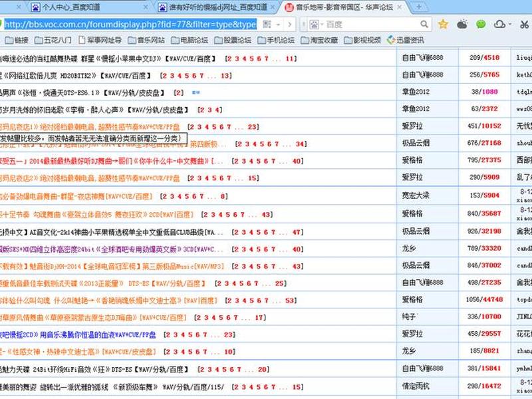Open author 纯子 profile

click(x=409, y=317)
